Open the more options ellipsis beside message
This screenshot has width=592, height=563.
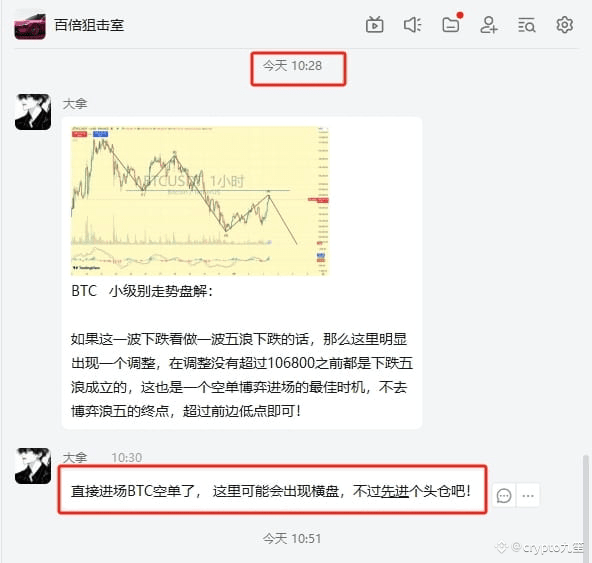tap(528, 496)
